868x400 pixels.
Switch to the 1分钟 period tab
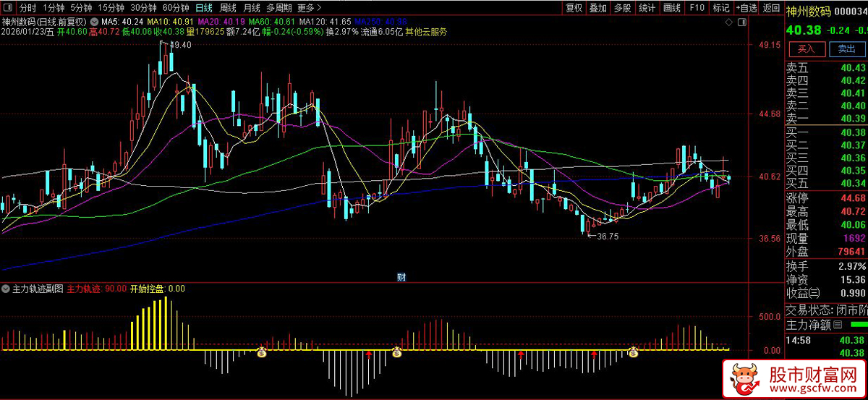click(54, 8)
